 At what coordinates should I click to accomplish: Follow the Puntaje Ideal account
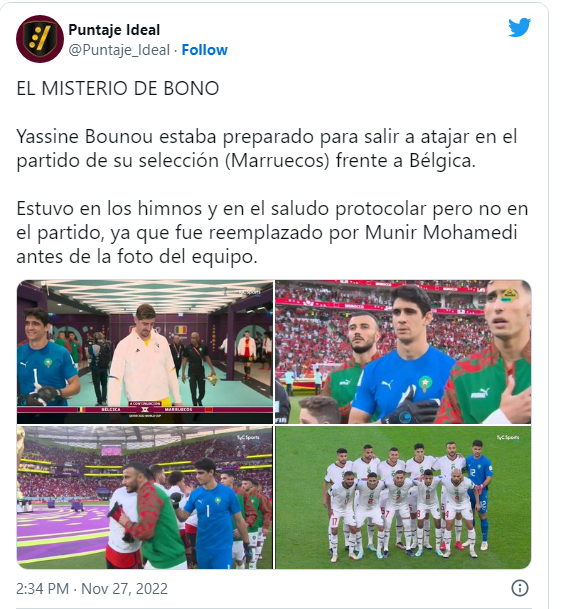point(204,50)
